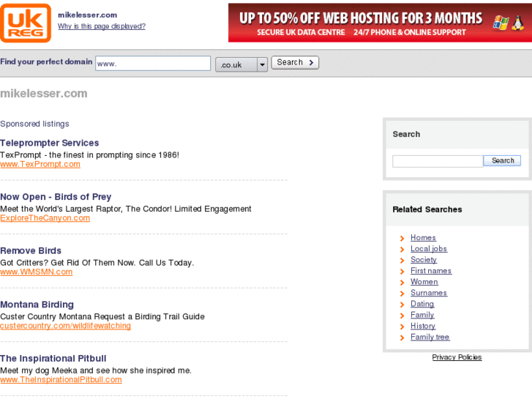The image size is (532, 399).
Task: Open the Surnames related search
Action: click(x=429, y=293)
